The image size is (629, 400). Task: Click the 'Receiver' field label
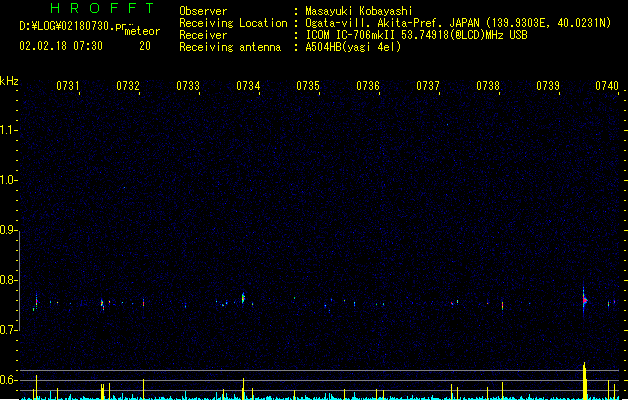(x=203, y=35)
